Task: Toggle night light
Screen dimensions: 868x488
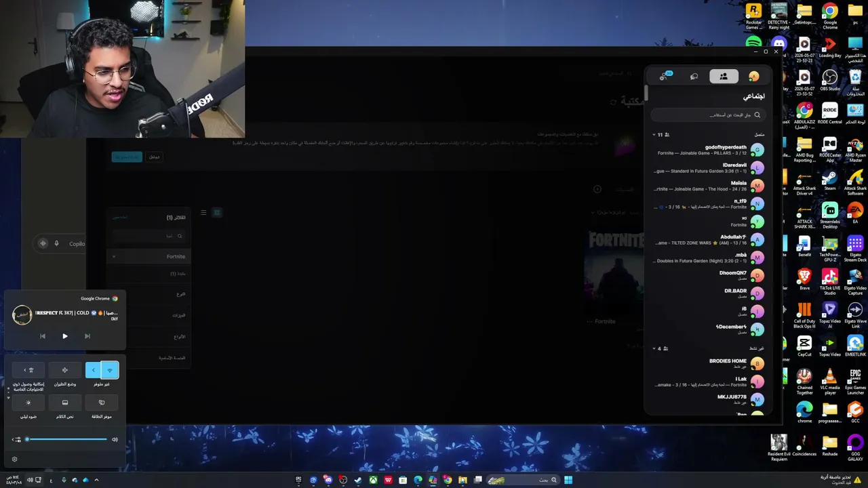Action: pos(28,403)
